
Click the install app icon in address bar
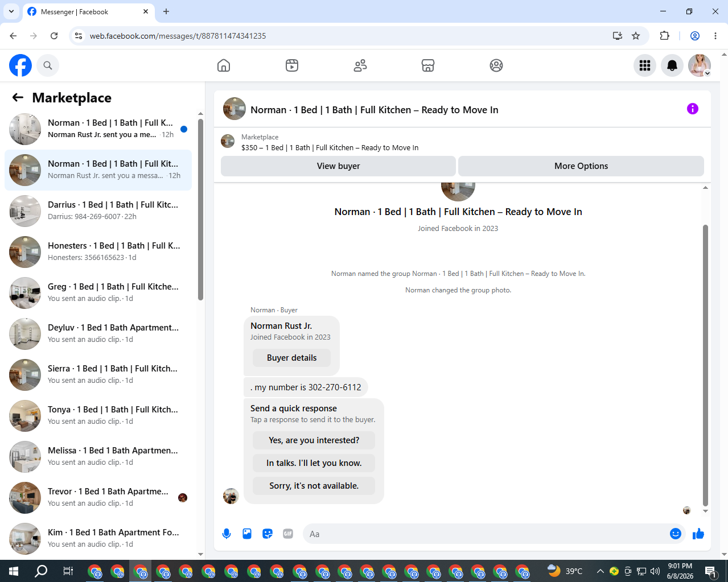(x=618, y=36)
